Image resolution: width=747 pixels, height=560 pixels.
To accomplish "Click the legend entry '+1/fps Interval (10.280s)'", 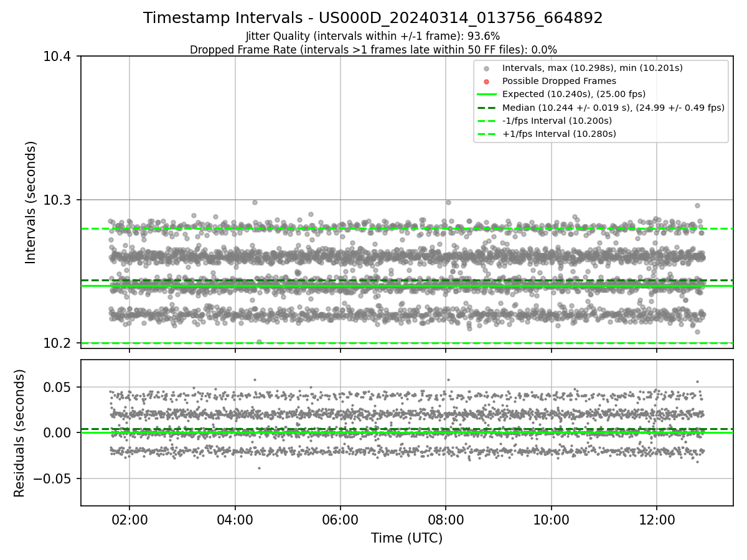I will (559, 134).
